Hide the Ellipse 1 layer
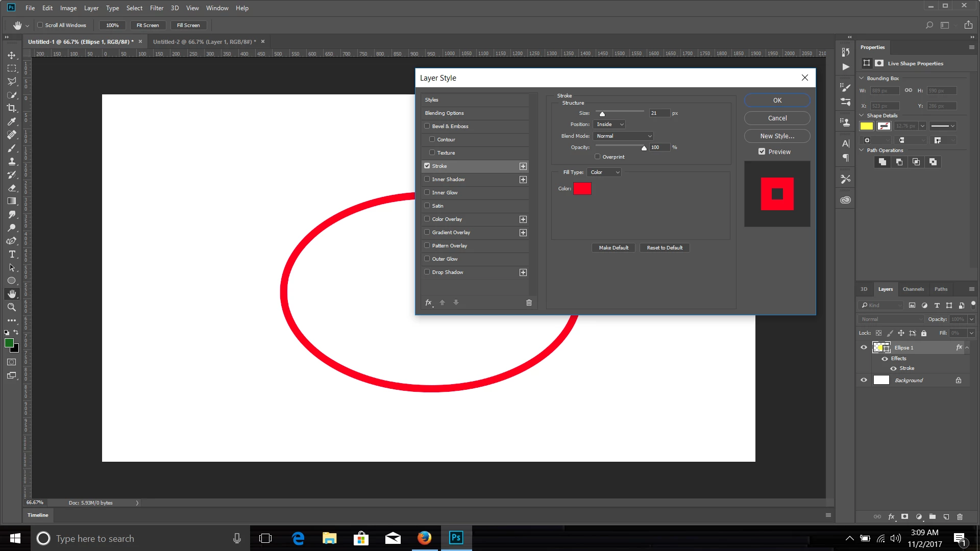The image size is (980, 551). tap(864, 347)
